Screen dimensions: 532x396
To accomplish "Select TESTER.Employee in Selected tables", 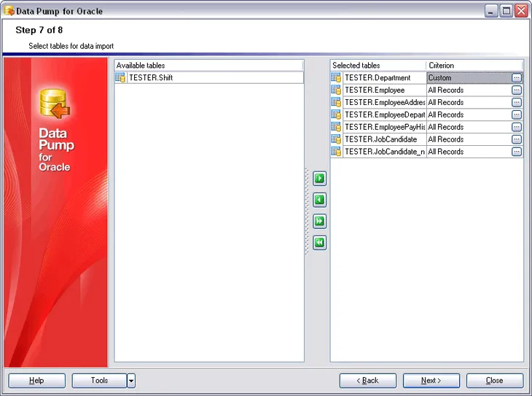I will [384, 90].
